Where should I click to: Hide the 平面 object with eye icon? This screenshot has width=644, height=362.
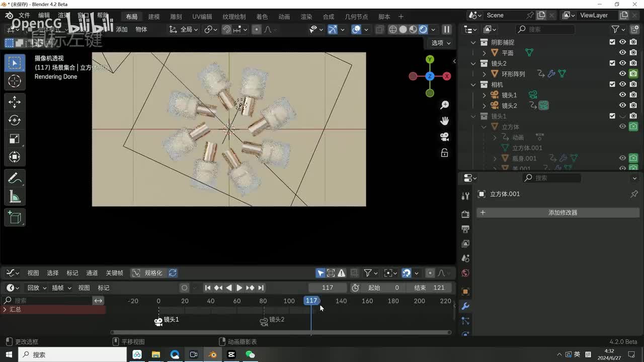pos(622,53)
